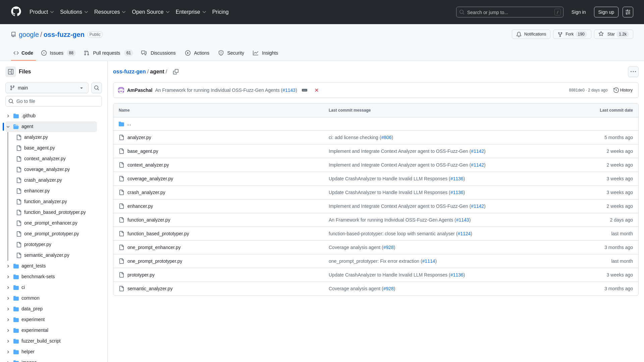The image size is (644, 362).
Task: Open commit History
Action: pyautogui.click(x=623, y=90)
